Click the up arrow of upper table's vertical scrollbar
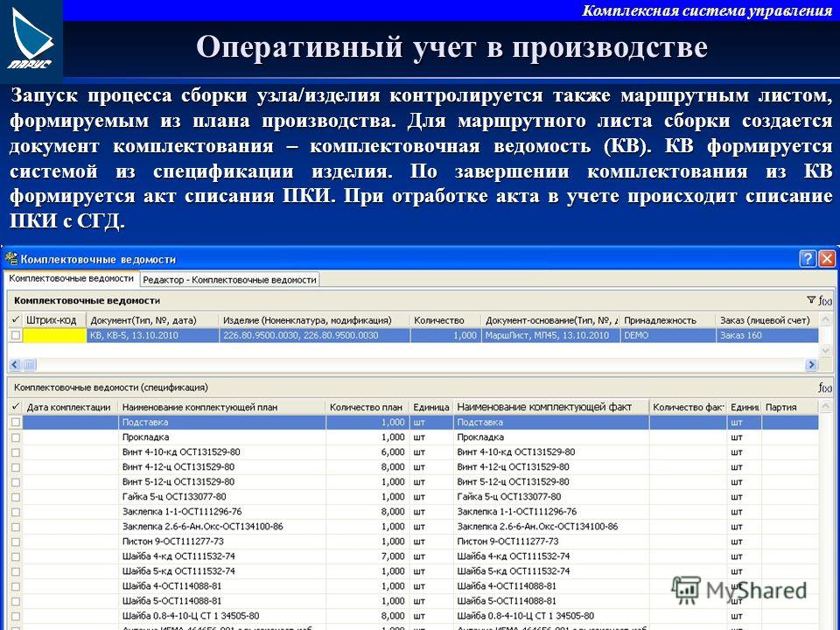The height and width of the screenshot is (630, 840). pos(825,320)
